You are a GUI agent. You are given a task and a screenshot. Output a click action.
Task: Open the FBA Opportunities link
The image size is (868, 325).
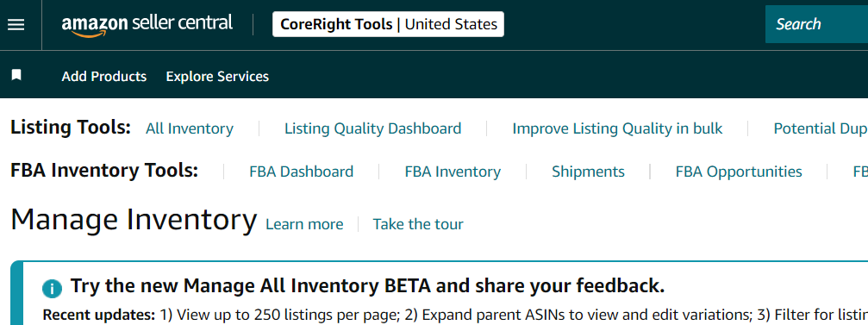point(739,172)
